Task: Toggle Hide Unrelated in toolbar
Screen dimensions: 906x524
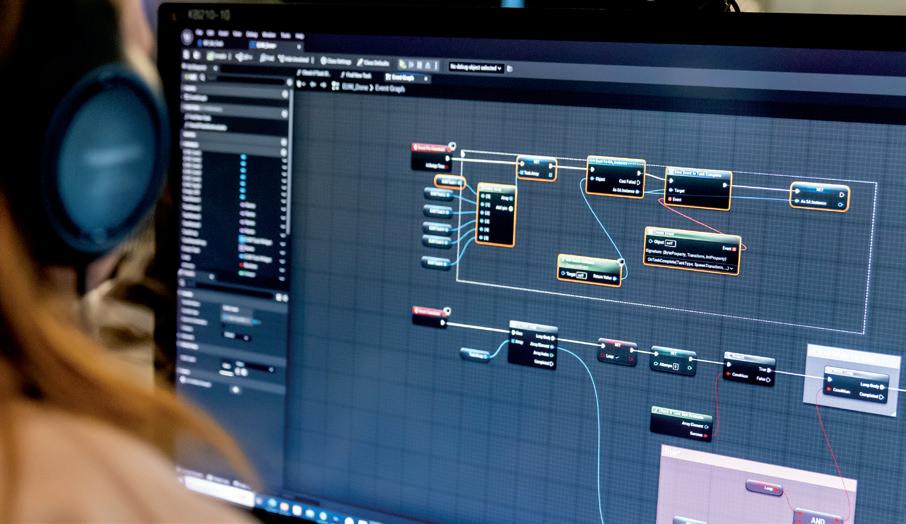Action: pos(294,59)
